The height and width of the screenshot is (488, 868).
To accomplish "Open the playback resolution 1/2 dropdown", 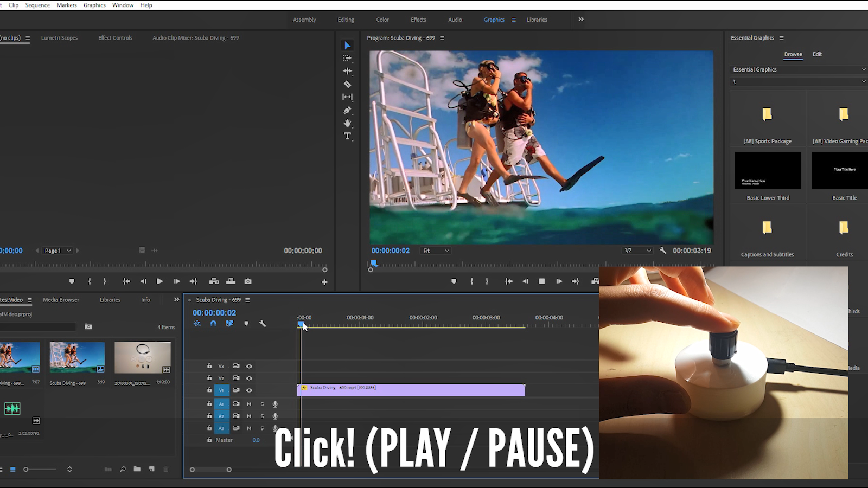I will 637,251.
